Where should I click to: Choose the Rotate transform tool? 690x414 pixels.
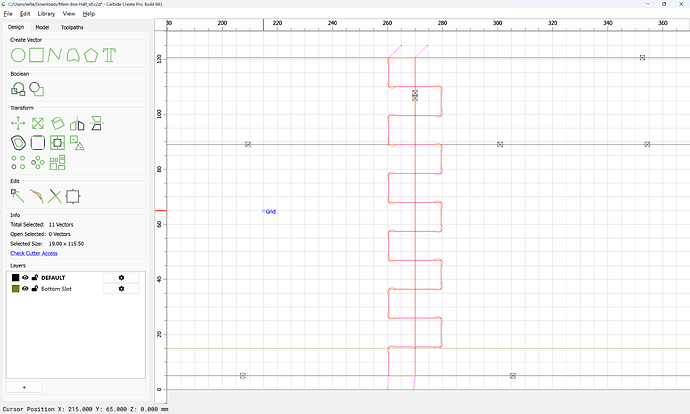(x=58, y=123)
